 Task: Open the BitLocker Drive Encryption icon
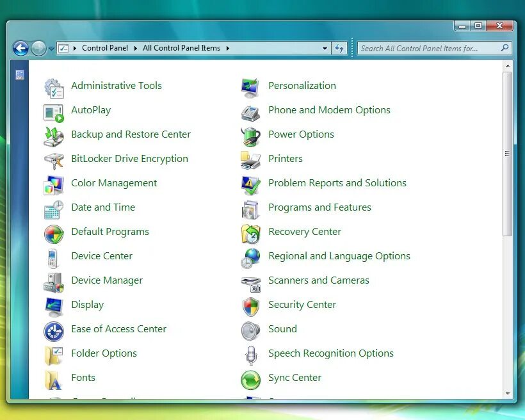click(54, 161)
